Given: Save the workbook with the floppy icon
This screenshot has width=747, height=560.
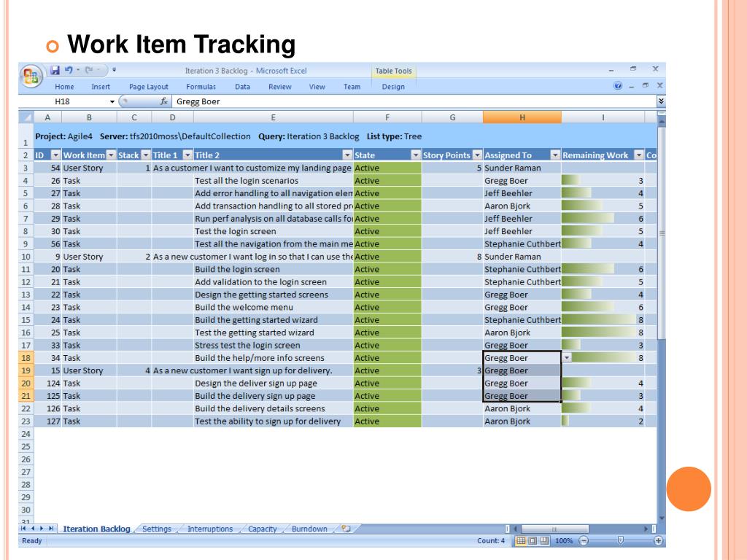Looking at the screenshot, I should point(55,70).
